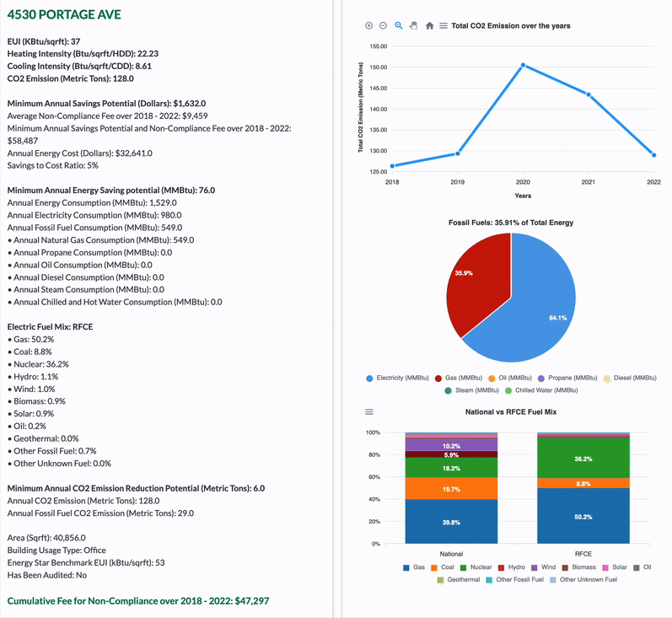Activate the hand panning tool
672x618 pixels.
[413, 26]
